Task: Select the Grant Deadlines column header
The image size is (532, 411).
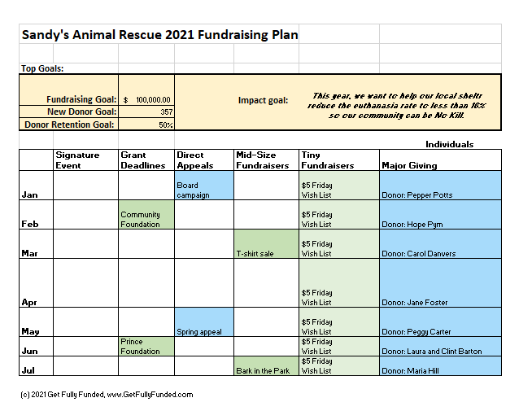Action: 146,160
